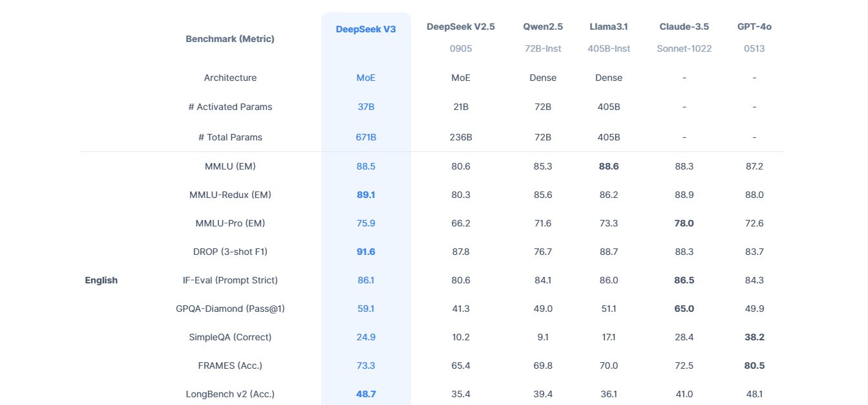868x405 pixels.
Task: Select DeepSeek V2.5's SimpleQA score 10.2
Action: click(461, 337)
